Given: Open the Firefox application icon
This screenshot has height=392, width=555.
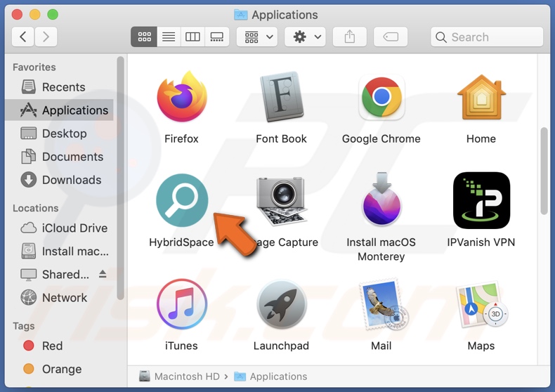Looking at the screenshot, I should (182, 96).
